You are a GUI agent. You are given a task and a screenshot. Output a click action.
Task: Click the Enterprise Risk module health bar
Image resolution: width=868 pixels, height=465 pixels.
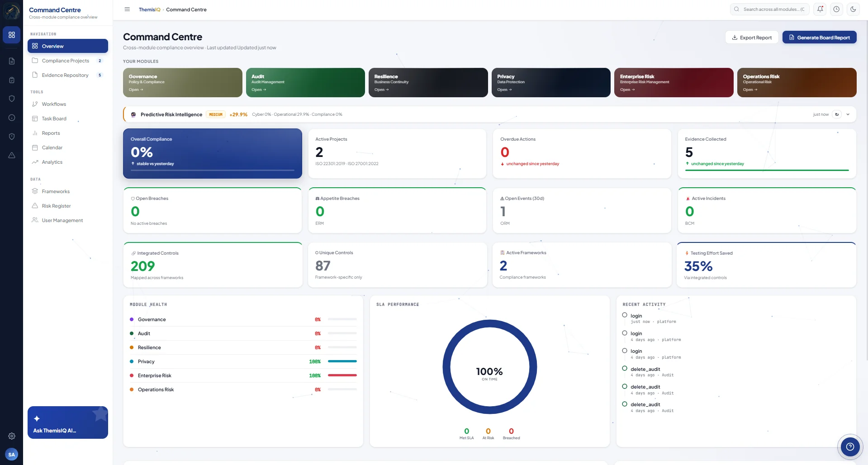click(x=342, y=375)
